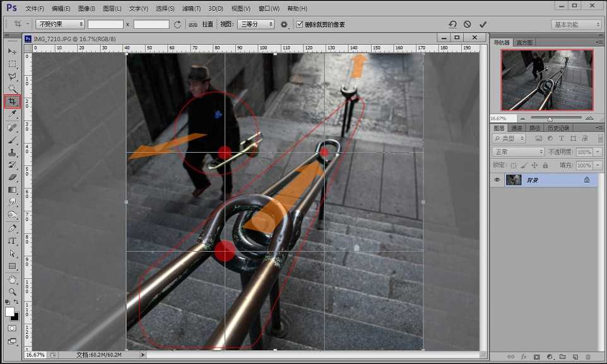Toggle adjustment layer filter

(550, 138)
